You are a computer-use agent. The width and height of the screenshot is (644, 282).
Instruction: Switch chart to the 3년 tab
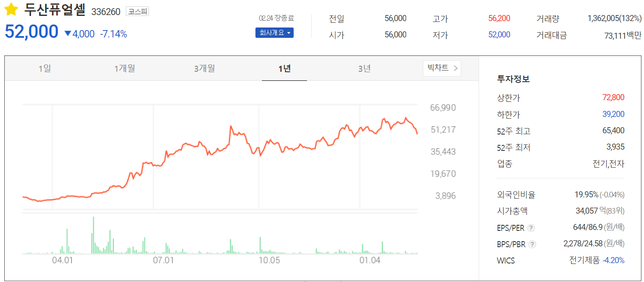365,68
